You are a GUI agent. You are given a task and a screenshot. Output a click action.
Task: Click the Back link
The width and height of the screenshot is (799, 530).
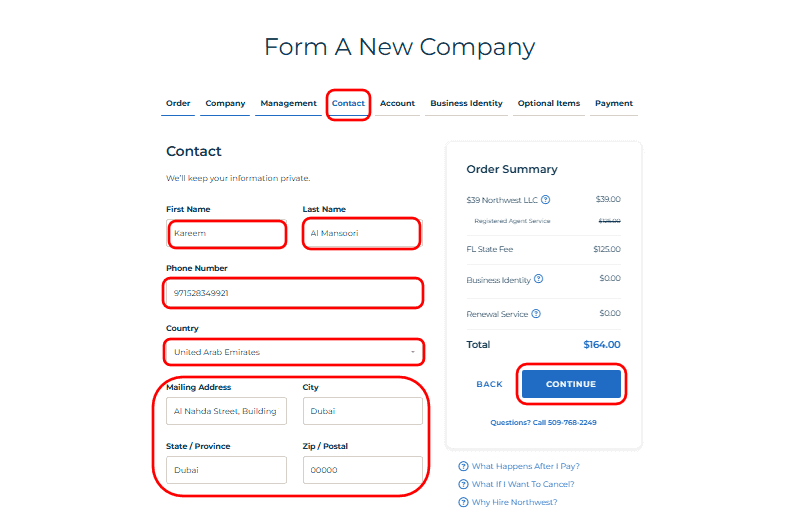[x=489, y=384]
